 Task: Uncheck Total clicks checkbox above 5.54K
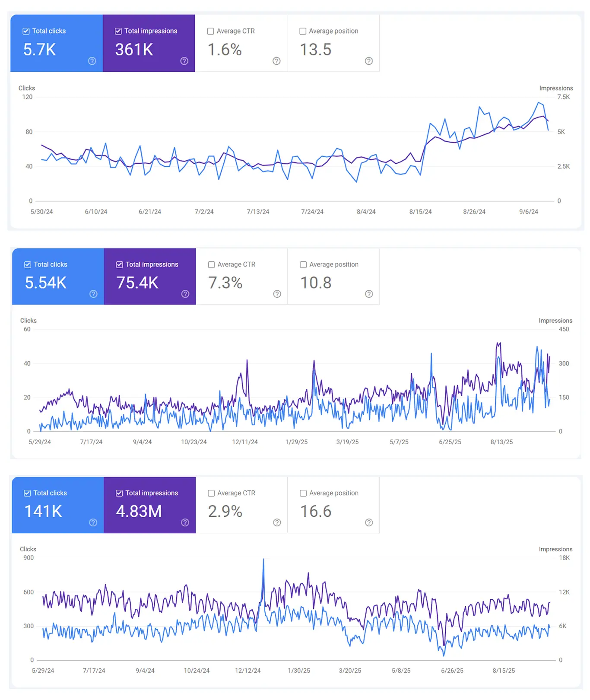click(x=28, y=264)
